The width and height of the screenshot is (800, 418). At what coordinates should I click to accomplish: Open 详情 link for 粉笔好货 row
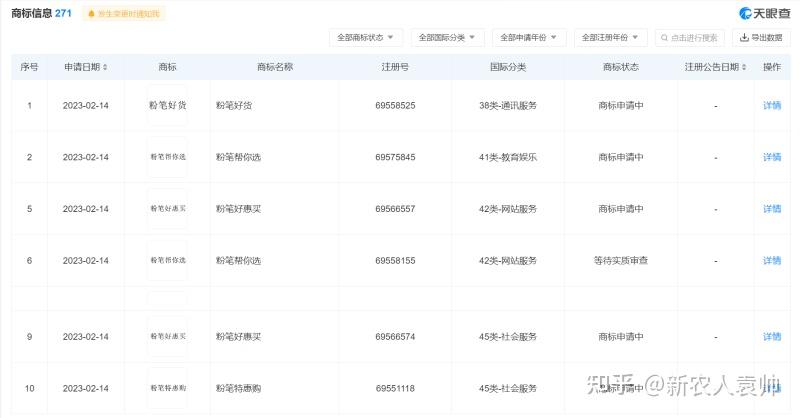tap(772, 105)
